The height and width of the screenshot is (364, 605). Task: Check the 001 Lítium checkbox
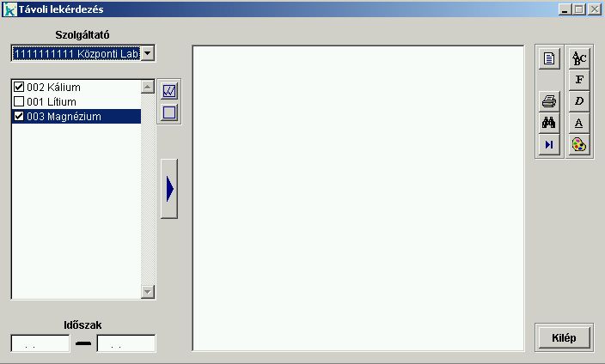[x=19, y=102]
